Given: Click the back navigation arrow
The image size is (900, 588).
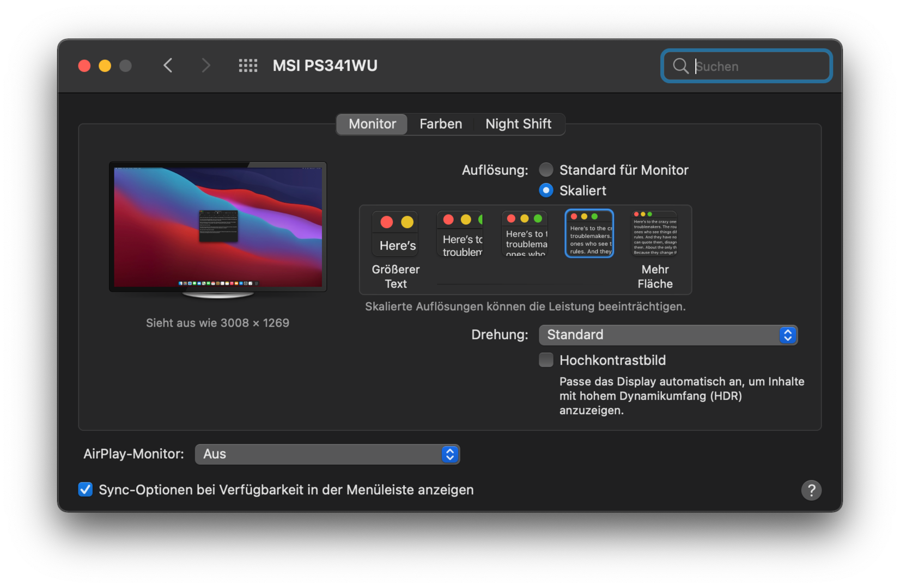Looking at the screenshot, I should [x=168, y=66].
